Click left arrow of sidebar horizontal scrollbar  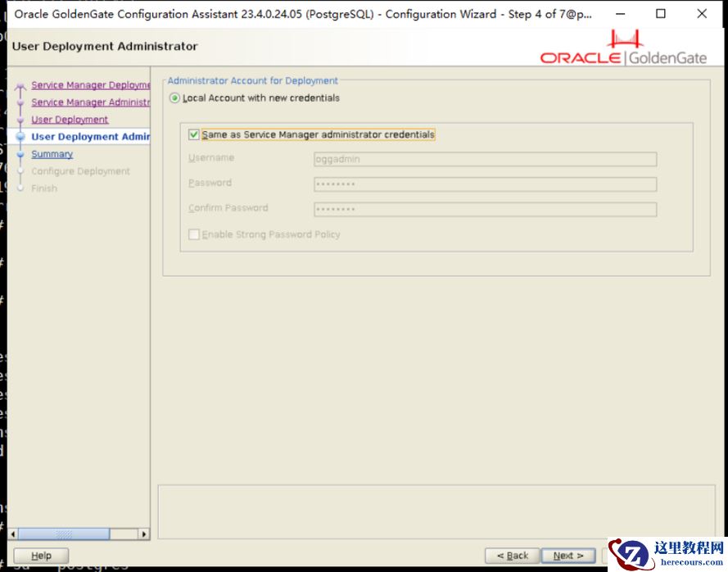tap(13, 534)
